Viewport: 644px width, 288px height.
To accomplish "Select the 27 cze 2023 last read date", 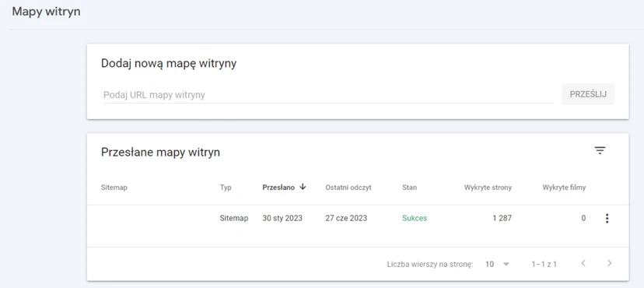I will (x=346, y=218).
